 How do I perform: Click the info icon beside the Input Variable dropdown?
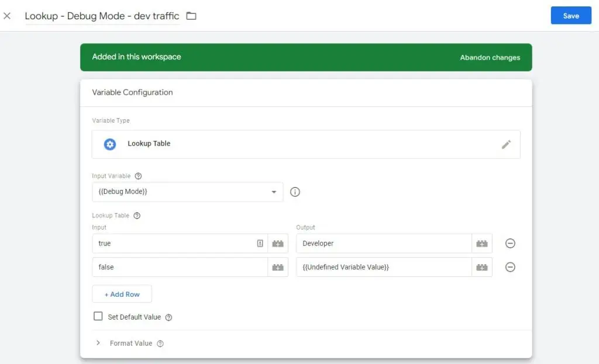pyautogui.click(x=295, y=192)
